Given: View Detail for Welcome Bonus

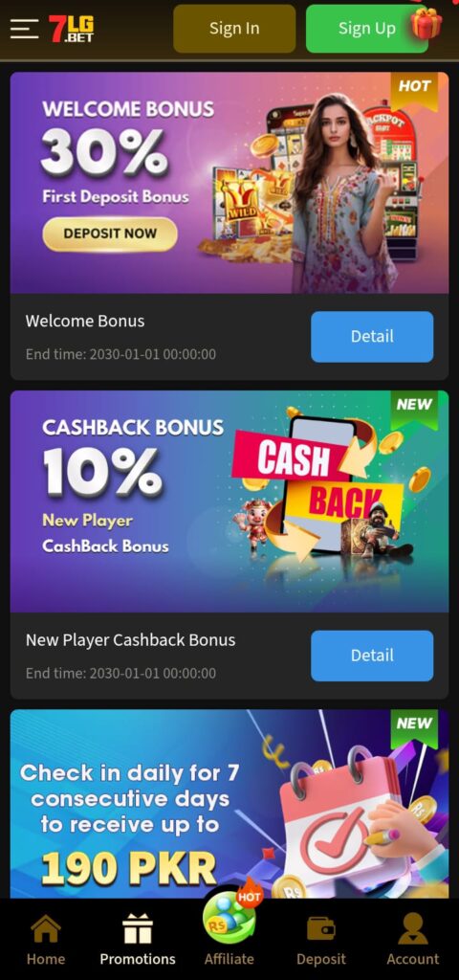Looking at the screenshot, I should click(372, 336).
